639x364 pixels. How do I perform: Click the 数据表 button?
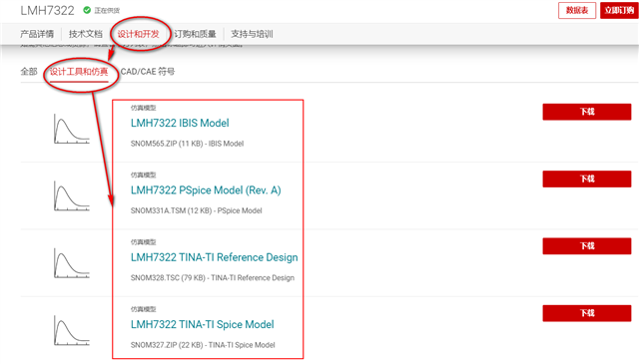(577, 10)
